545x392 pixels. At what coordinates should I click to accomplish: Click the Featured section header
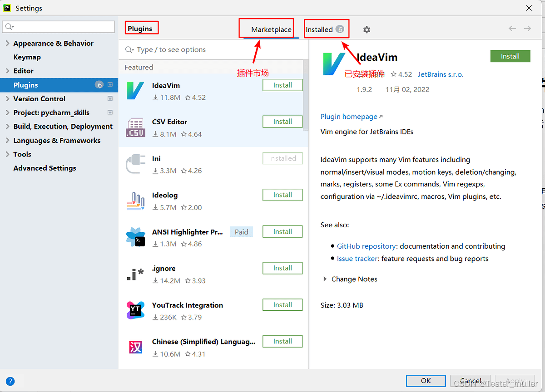point(139,67)
